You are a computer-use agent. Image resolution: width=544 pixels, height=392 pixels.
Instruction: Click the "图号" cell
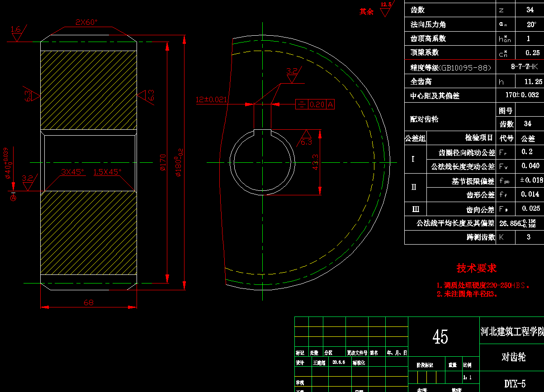(506, 110)
